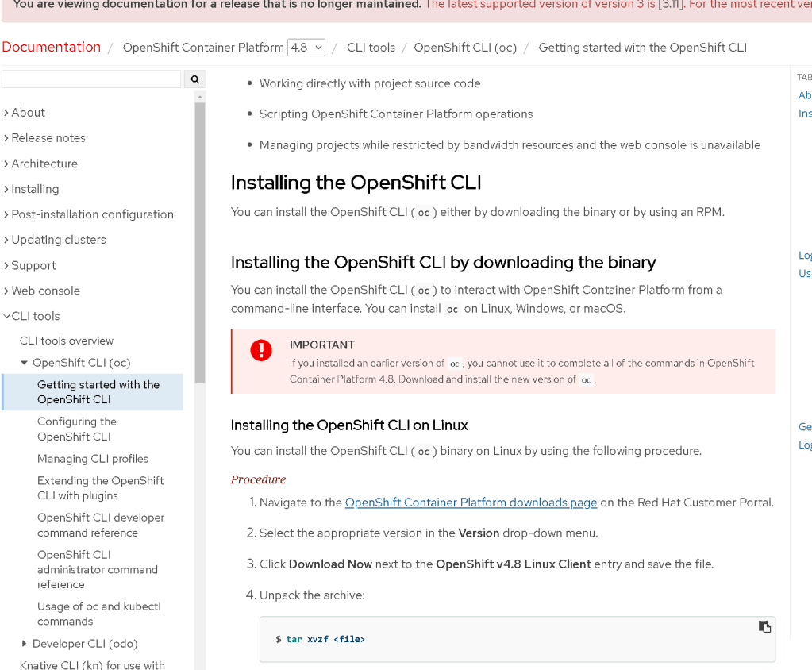Click 'Unpack the archive:' step text
This screenshot has height=670, width=812.
click(312, 595)
